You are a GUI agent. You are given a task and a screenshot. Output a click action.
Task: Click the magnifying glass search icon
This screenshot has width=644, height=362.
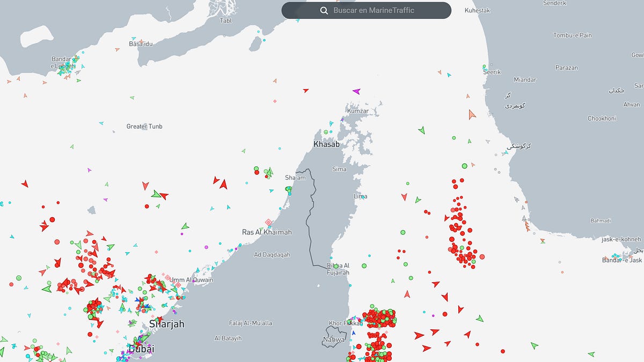point(324,10)
